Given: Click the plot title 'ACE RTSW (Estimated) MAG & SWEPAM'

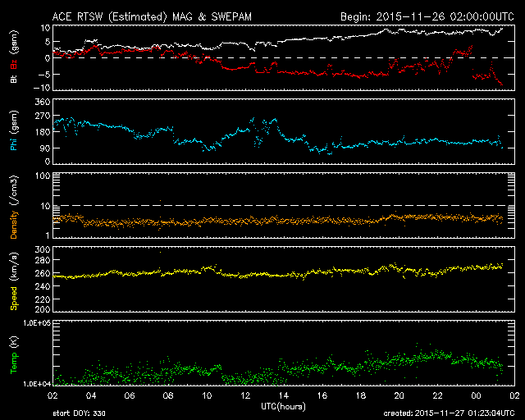Looking at the screenshot, I should [x=152, y=16].
